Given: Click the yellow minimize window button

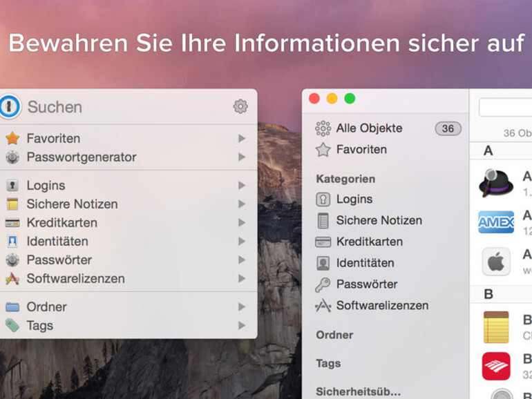Looking at the screenshot, I should click(332, 99).
